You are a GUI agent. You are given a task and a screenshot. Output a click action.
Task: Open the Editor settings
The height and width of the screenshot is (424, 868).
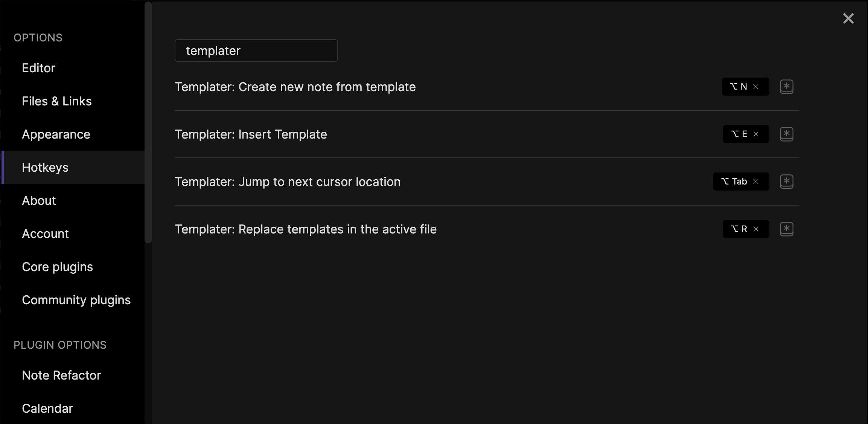(x=38, y=68)
